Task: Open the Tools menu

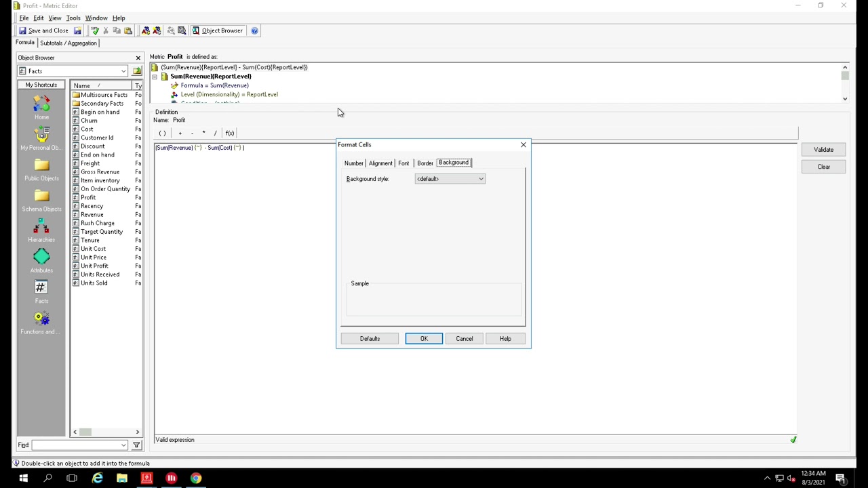Action: point(73,18)
